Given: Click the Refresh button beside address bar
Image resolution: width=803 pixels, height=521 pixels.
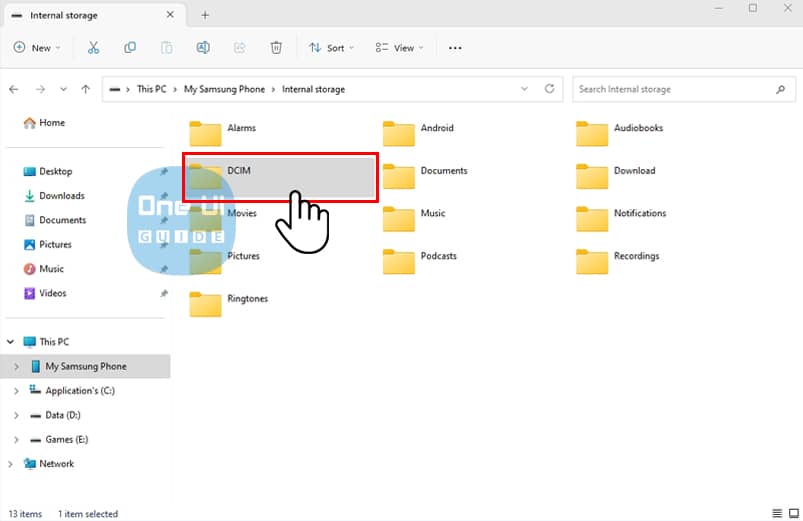Looking at the screenshot, I should pyautogui.click(x=549, y=89).
